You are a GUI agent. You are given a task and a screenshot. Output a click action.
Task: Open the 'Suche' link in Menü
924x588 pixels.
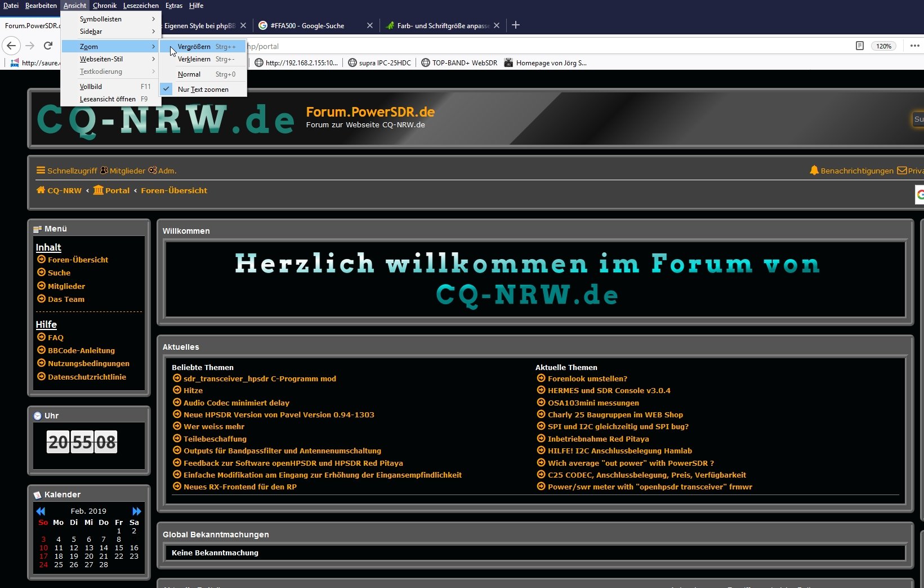click(59, 273)
